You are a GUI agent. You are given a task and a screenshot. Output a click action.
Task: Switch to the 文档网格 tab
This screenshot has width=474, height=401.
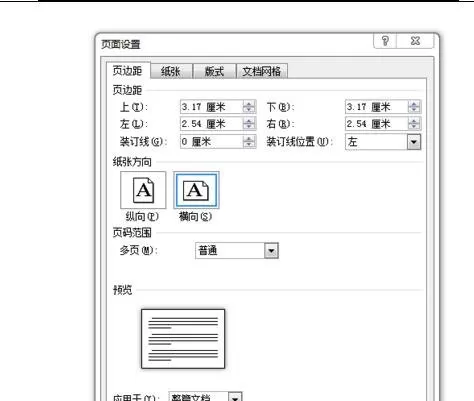click(261, 71)
